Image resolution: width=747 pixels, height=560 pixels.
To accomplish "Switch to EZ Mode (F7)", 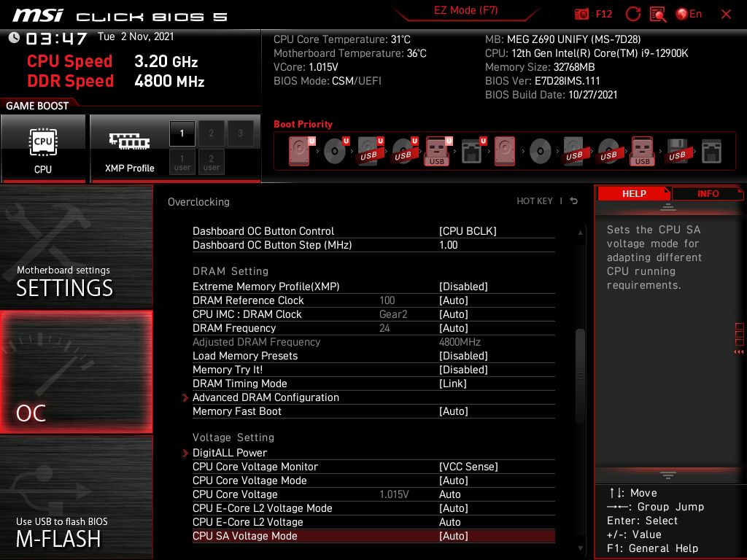I will click(x=466, y=10).
